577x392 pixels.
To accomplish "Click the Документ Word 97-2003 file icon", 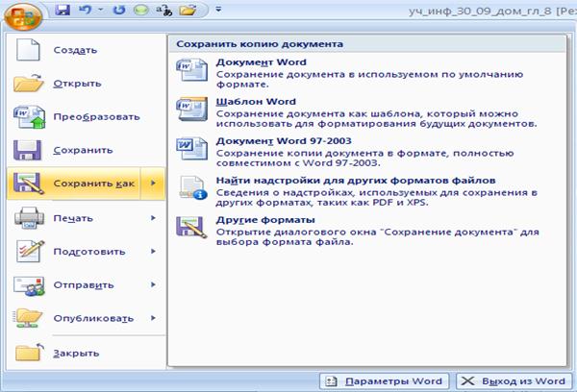I will pos(191,148).
